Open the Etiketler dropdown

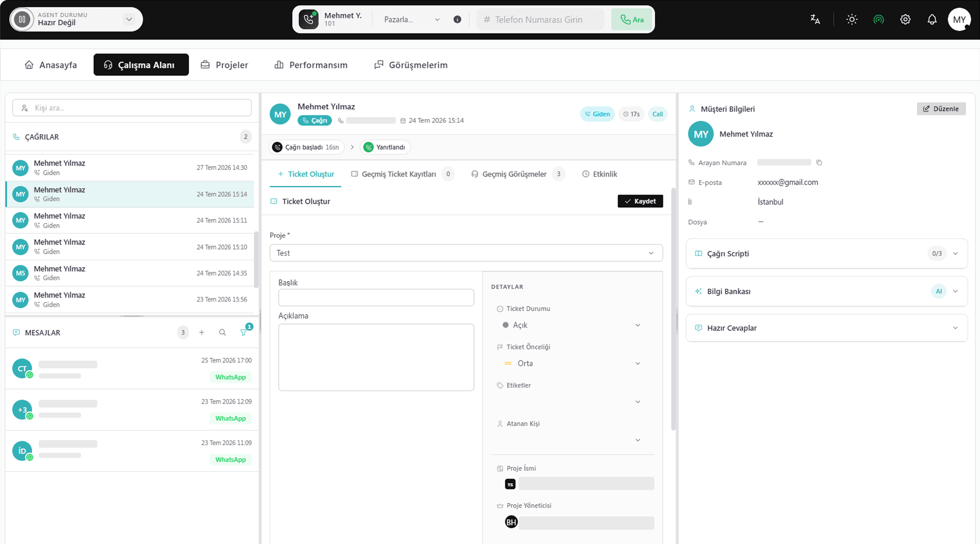click(571, 402)
